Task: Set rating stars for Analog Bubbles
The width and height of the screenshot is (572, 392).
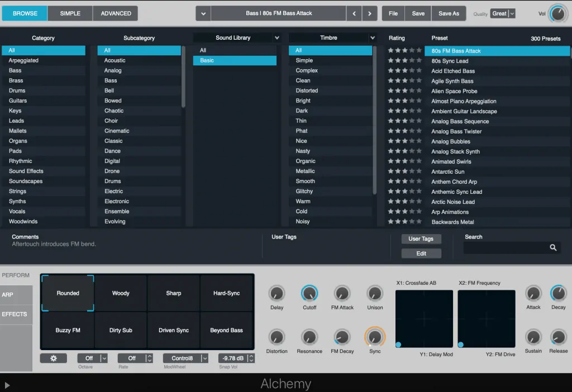Action: [404, 141]
